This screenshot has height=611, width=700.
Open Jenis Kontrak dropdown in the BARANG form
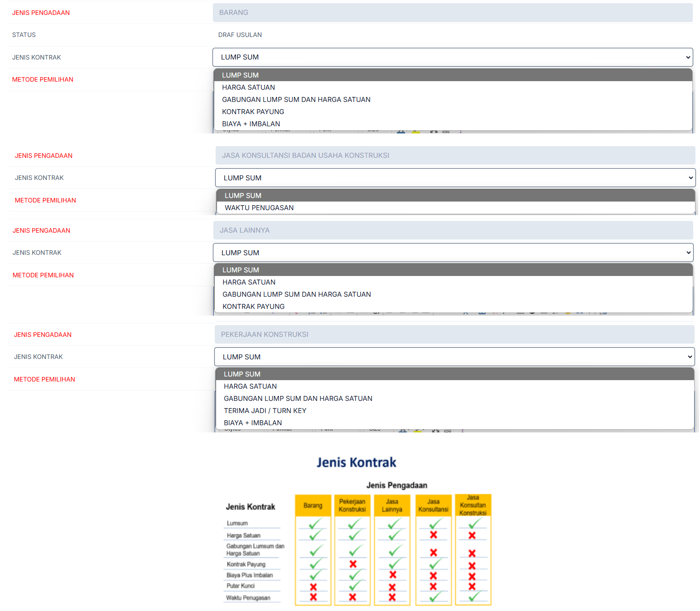tap(452, 57)
